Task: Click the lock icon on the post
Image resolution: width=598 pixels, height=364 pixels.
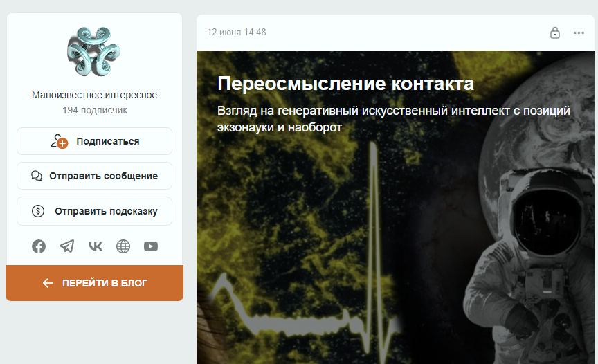Action: click(x=555, y=33)
